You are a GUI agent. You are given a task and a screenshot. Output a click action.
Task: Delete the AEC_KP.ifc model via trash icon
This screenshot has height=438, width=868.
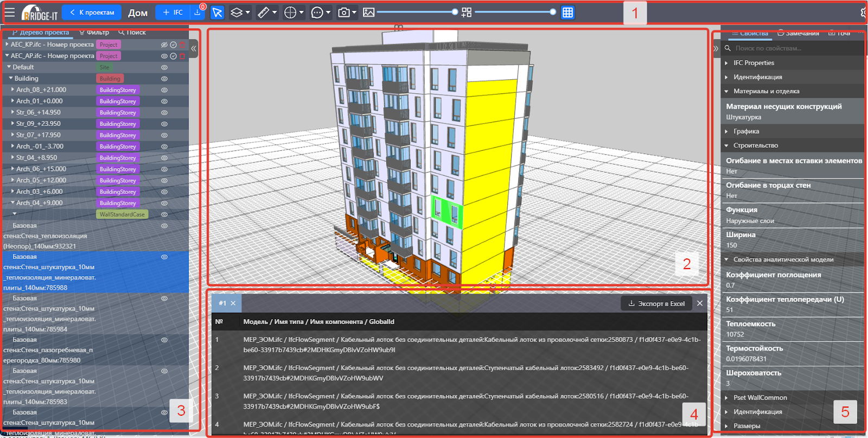coord(183,45)
